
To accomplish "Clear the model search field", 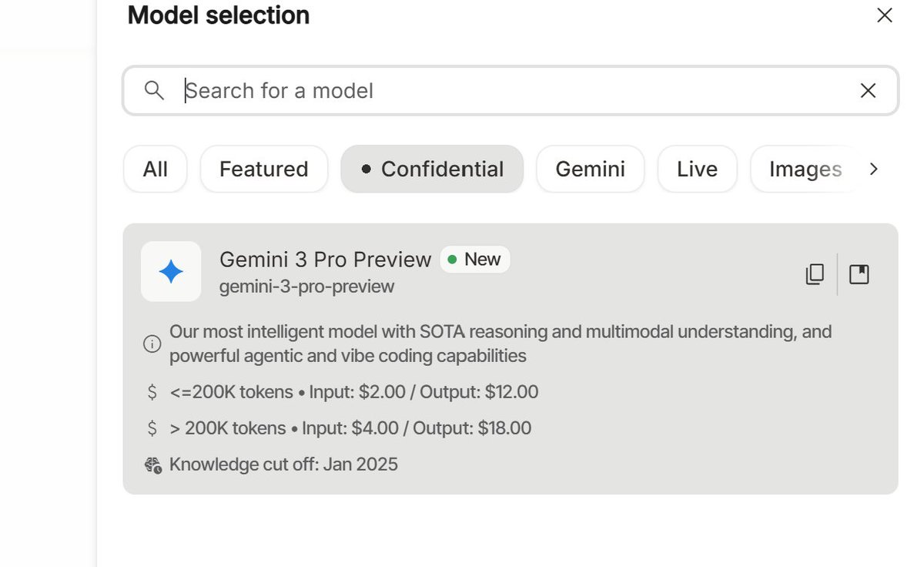I will 868,90.
